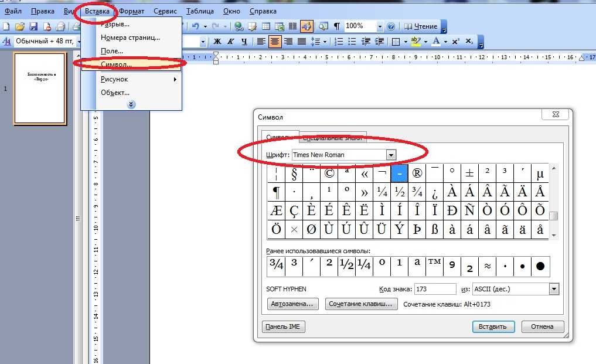Expand the font color dropdown arrow

click(x=445, y=42)
